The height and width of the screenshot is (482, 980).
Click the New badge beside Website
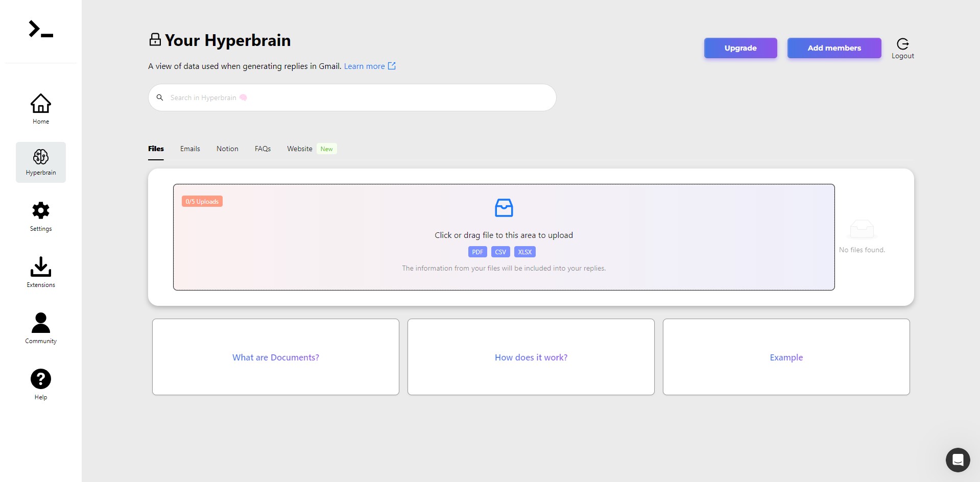click(x=327, y=149)
